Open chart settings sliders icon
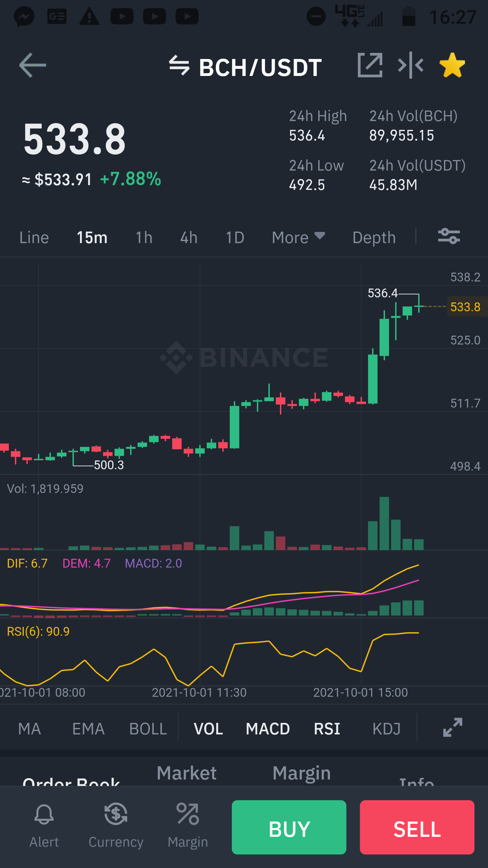The image size is (488, 868). 449,236
